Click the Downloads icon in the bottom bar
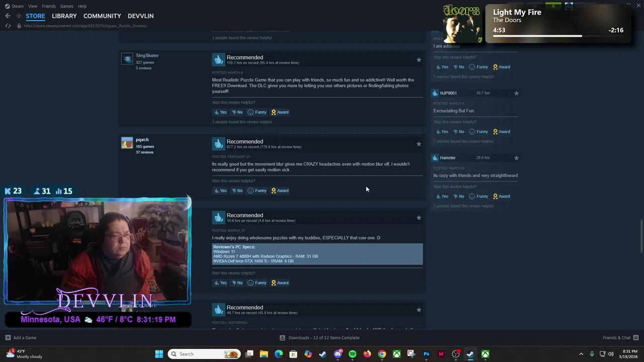Image resolution: width=644 pixels, height=362 pixels. [282, 338]
